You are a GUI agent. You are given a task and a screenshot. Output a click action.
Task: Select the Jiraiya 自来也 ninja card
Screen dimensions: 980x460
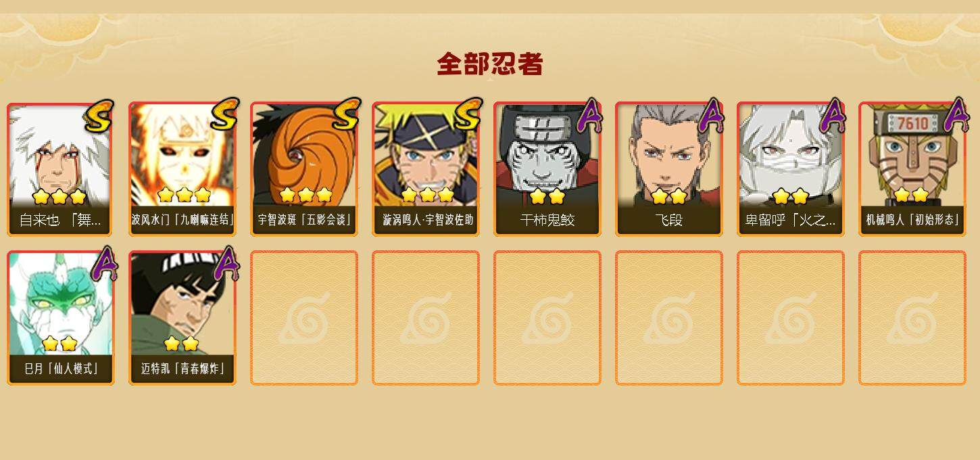point(61,169)
